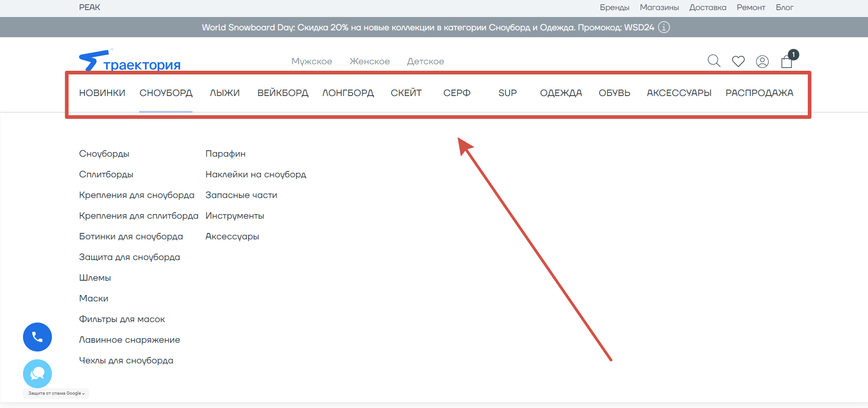868x408 pixels.
Task: Open the ЛЫЖИ category menu
Action: click(x=225, y=93)
